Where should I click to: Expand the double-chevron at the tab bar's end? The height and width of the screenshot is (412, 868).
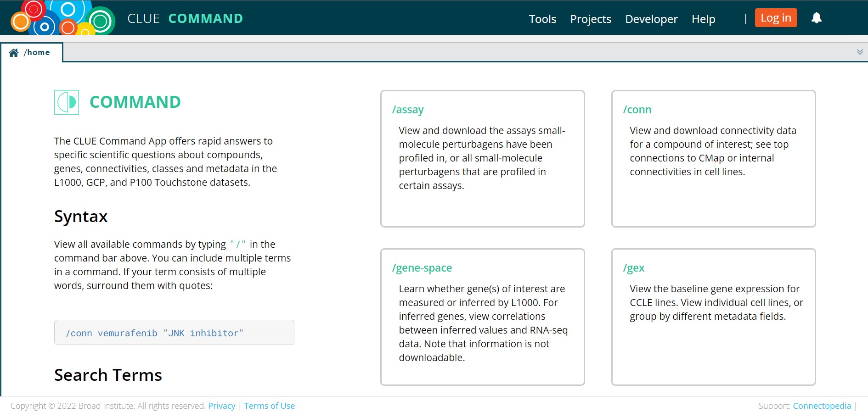(860, 52)
